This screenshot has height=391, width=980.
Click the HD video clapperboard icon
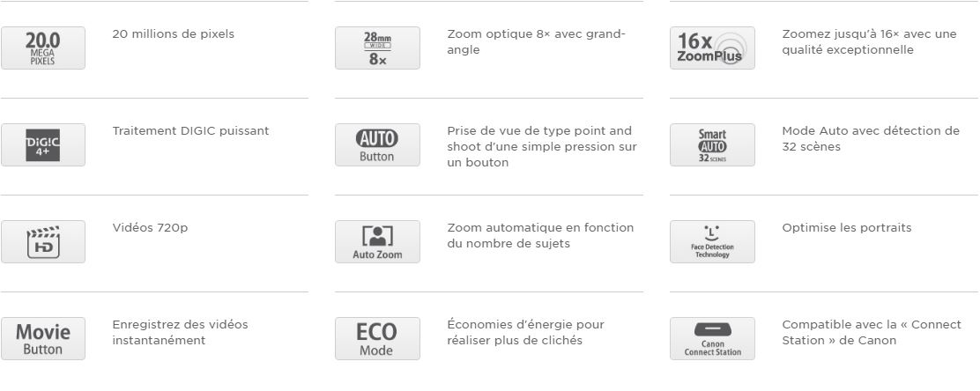tap(42, 241)
